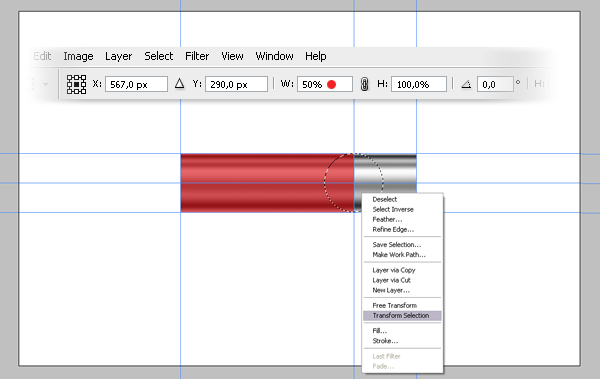The image size is (600, 379).
Task: Toggle the maintain aspect ratio link icon
Action: point(364,84)
